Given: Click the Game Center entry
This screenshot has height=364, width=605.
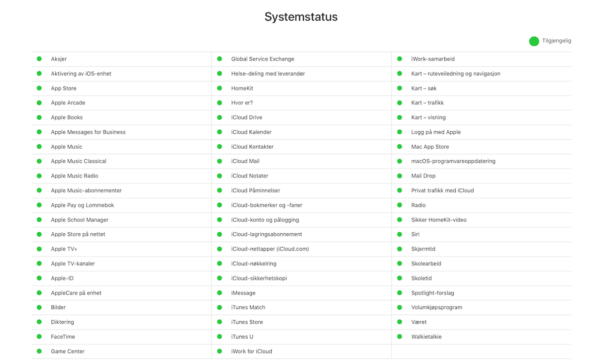Looking at the screenshot, I should point(68,352).
